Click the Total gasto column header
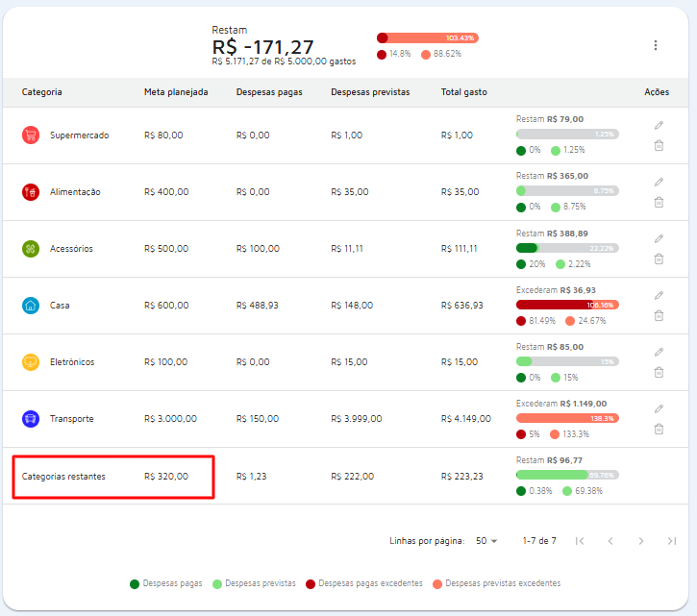Viewport: 697px width, 616px height. pyautogui.click(x=463, y=92)
